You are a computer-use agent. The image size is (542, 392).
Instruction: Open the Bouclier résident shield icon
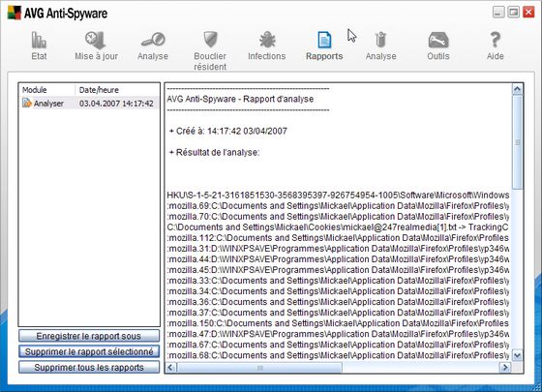[210, 40]
